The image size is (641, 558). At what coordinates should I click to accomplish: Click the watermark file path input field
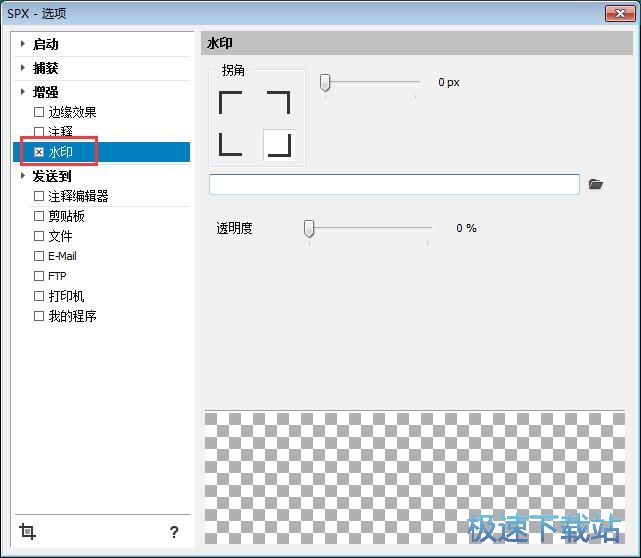(394, 184)
